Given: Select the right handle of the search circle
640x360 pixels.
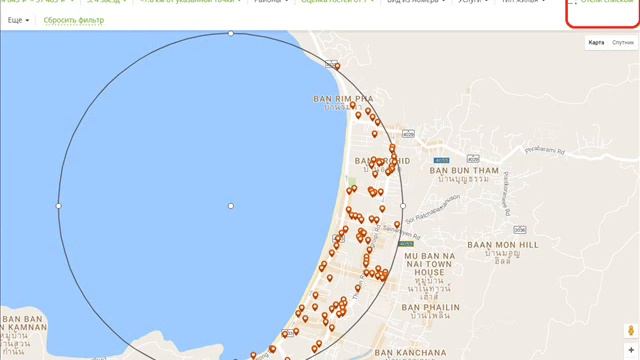Looking at the screenshot, I should click(x=403, y=206).
